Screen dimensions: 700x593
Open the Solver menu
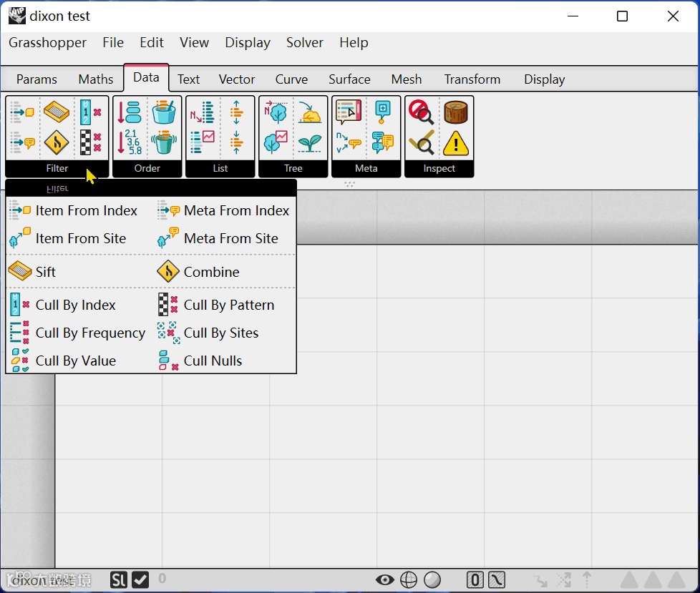305,42
